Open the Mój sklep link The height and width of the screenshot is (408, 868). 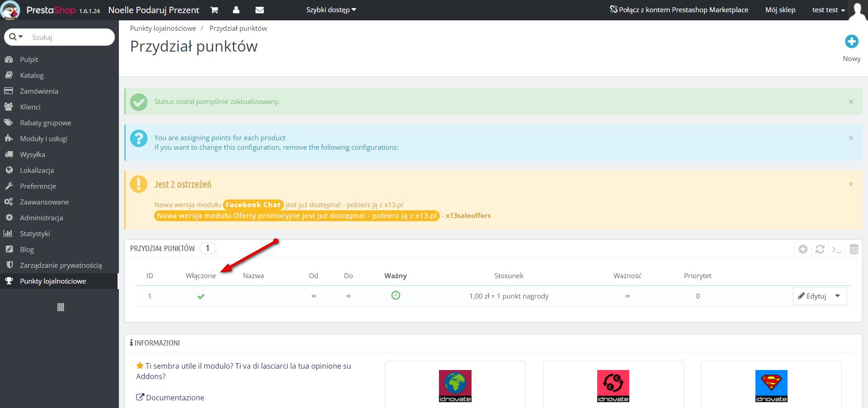[780, 10]
